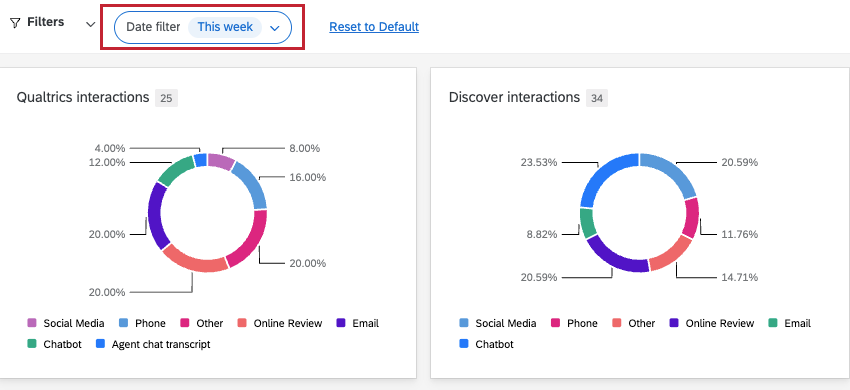The image size is (850, 390).
Task: Toggle Chatbot swatch in Qualtrics legend
Action: coord(32,344)
